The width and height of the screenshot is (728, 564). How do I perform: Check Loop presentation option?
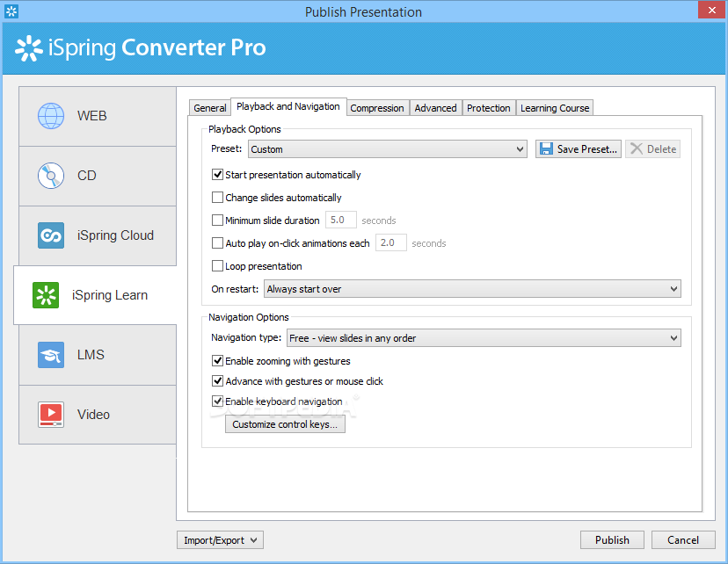tap(217, 266)
